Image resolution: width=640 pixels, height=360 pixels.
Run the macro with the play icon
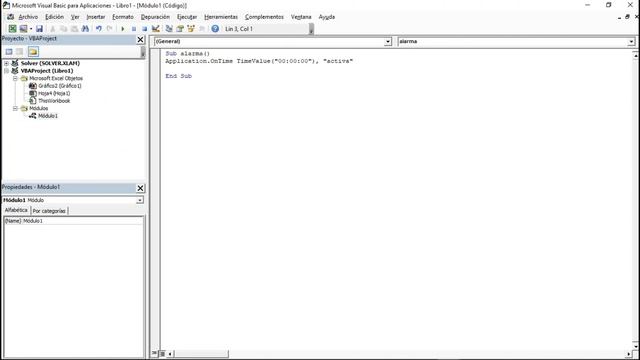click(x=122, y=29)
